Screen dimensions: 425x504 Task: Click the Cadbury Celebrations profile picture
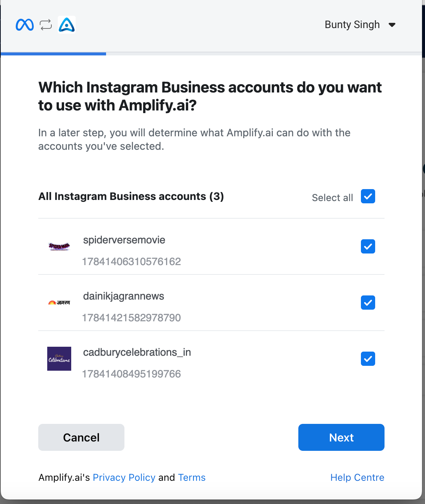59,359
